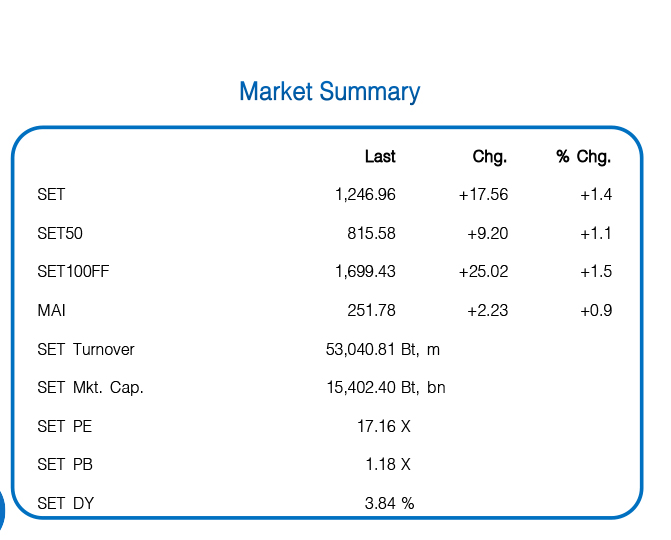Screen dimensions: 671x540
Task: Click the MAI index row label
Action: 52,311
